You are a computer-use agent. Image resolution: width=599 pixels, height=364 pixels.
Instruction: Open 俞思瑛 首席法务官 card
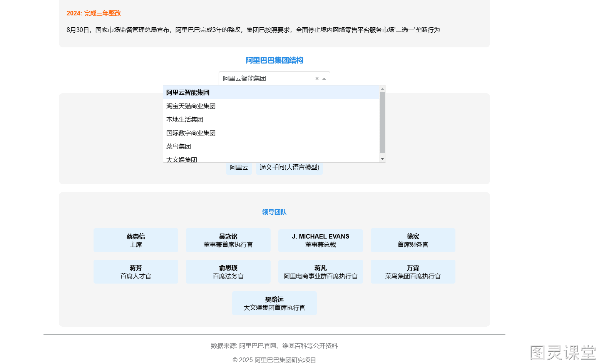point(228,272)
